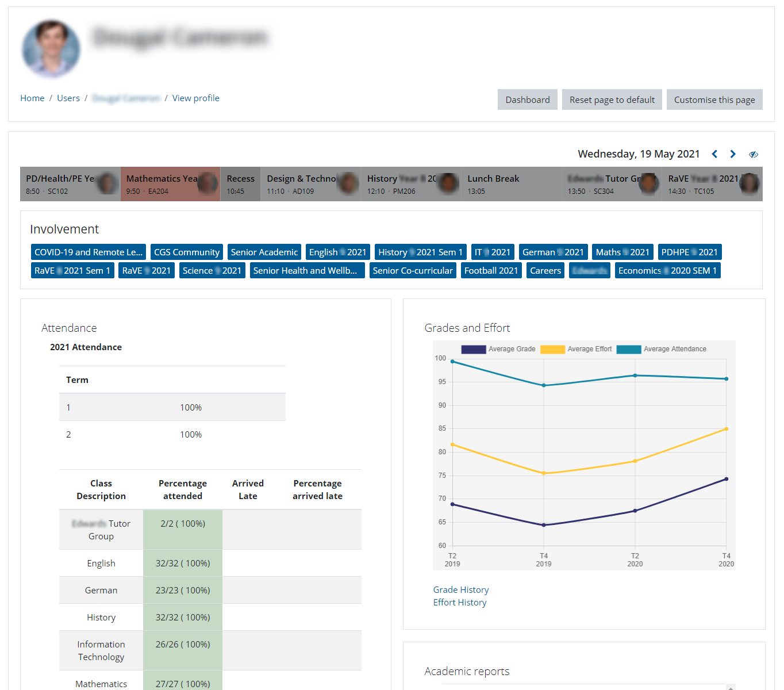Click Customise this page
The width and height of the screenshot is (784, 690).
click(x=714, y=99)
